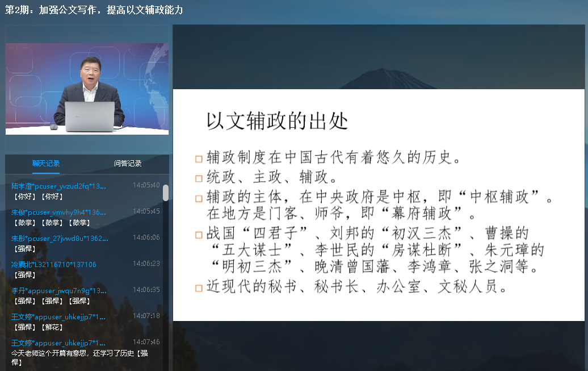Click orange bullet beside 战国“四君子”
The width and height of the screenshot is (588, 371).
[199, 234]
